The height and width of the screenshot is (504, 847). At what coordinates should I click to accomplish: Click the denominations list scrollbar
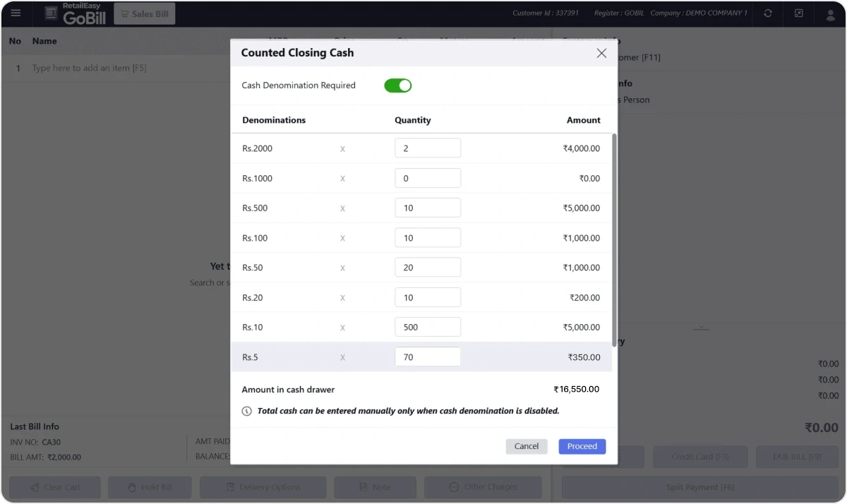click(614, 240)
